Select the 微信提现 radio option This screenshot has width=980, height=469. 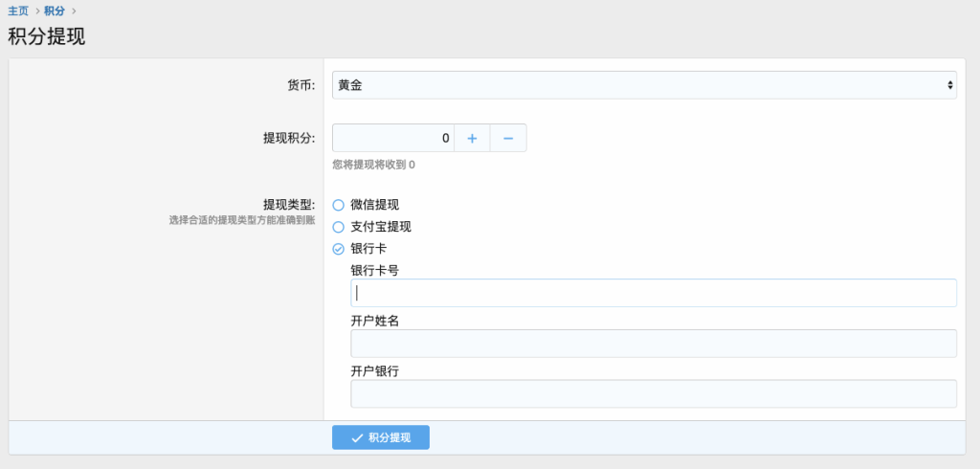pyautogui.click(x=338, y=205)
